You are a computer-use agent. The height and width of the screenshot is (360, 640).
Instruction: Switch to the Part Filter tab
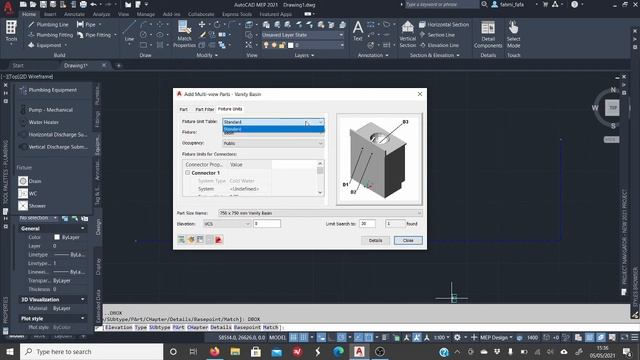click(204, 109)
